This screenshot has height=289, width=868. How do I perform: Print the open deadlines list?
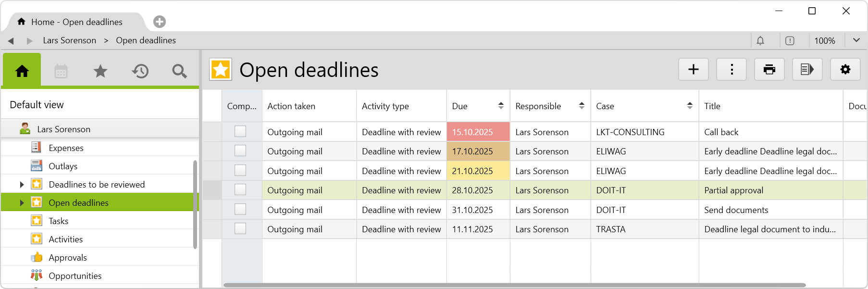click(769, 70)
